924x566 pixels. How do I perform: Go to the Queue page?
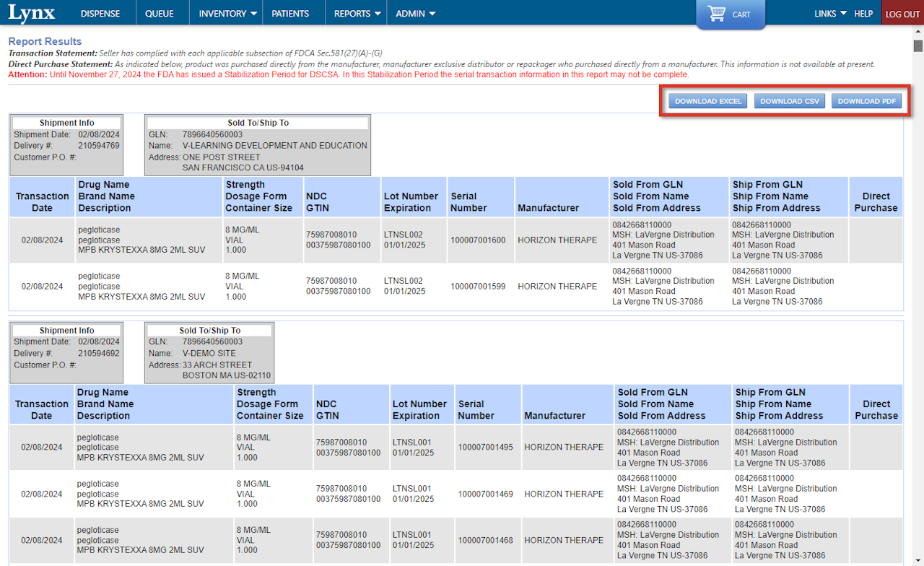click(159, 14)
